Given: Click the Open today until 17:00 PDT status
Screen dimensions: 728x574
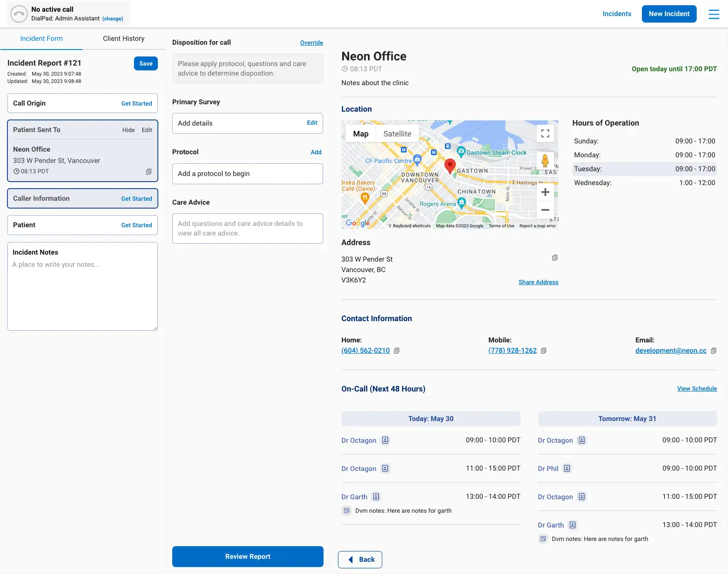Looking at the screenshot, I should (674, 69).
